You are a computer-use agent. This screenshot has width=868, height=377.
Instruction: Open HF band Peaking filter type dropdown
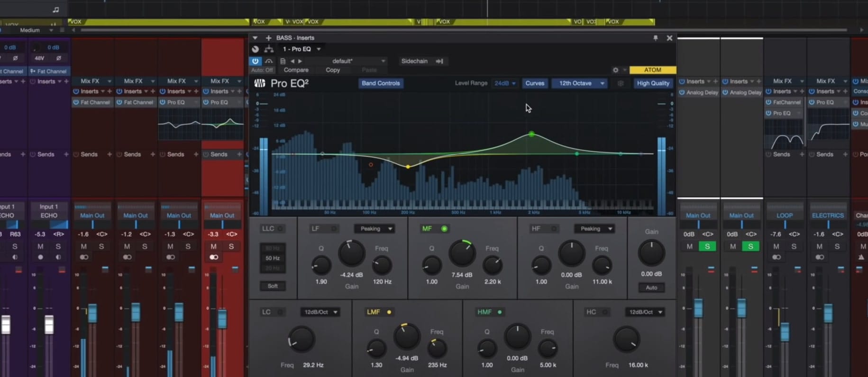pos(594,229)
